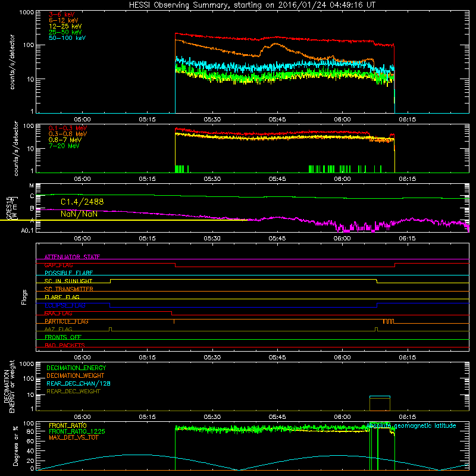Click the yellow FRONT_RATIO legend label
The height and width of the screenshot is (476, 476).
point(67,425)
